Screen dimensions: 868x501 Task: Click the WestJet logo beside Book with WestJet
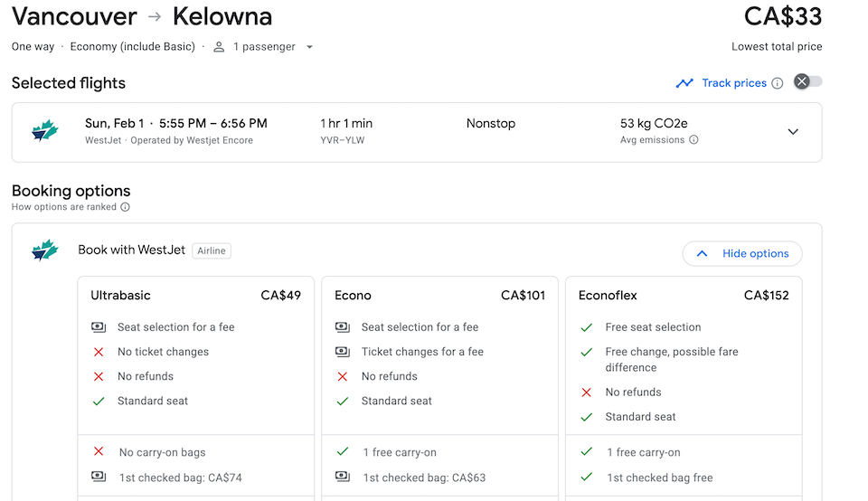[44, 250]
